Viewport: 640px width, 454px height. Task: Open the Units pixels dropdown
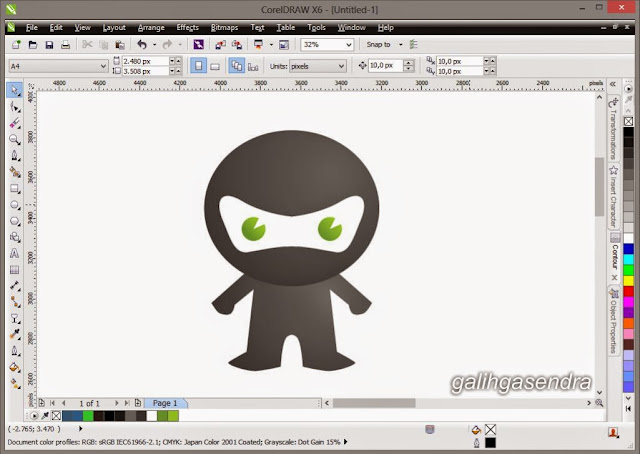341,66
